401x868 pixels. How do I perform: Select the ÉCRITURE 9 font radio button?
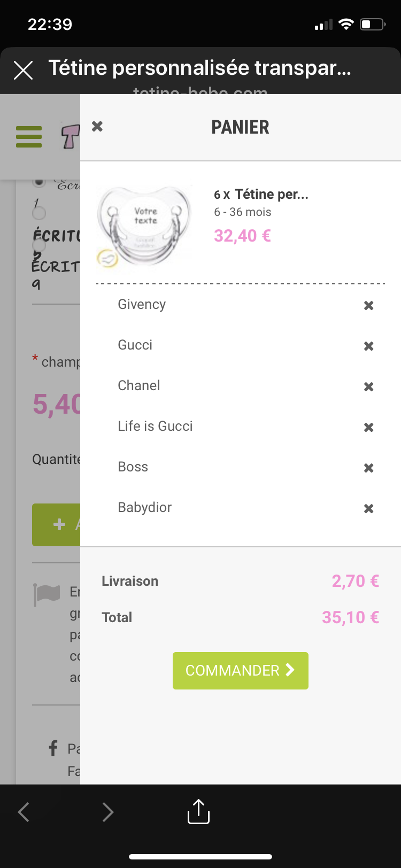(39, 246)
